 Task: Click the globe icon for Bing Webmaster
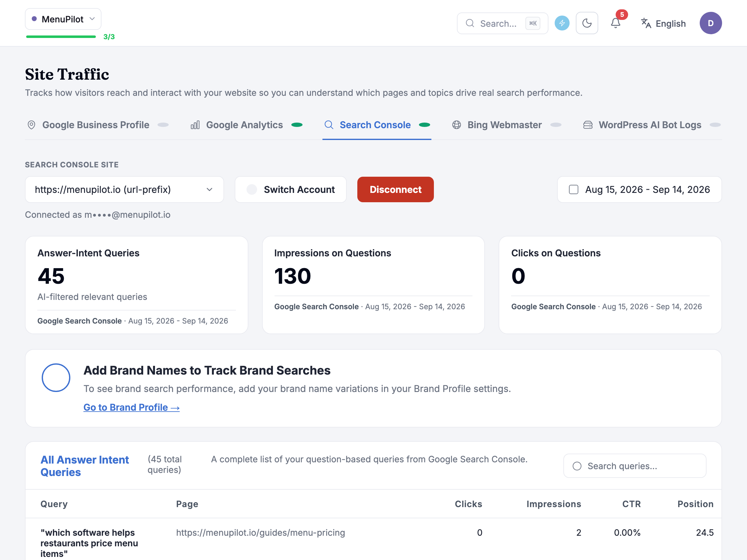pyautogui.click(x=457, y=125)
